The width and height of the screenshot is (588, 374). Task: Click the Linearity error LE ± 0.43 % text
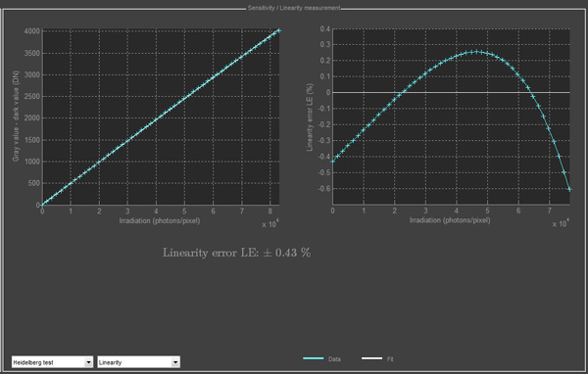pyautogui.click(x=236, y=253)
